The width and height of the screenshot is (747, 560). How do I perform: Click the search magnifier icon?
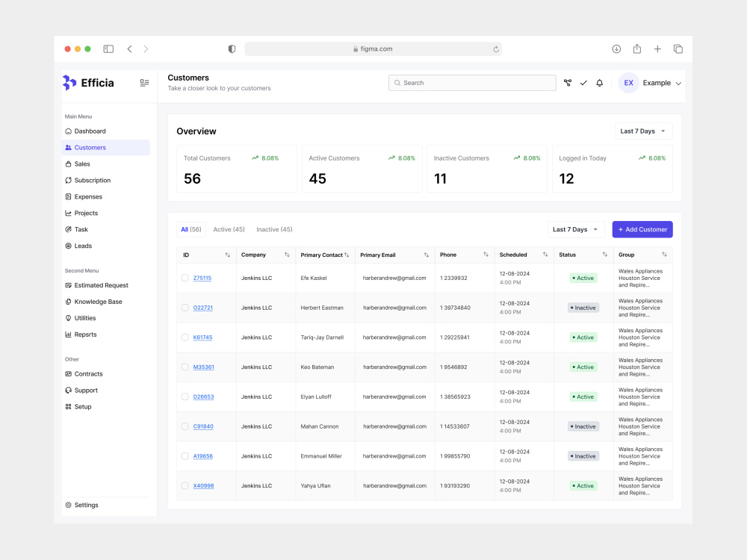pyautogui.click(x=397, y=83)
